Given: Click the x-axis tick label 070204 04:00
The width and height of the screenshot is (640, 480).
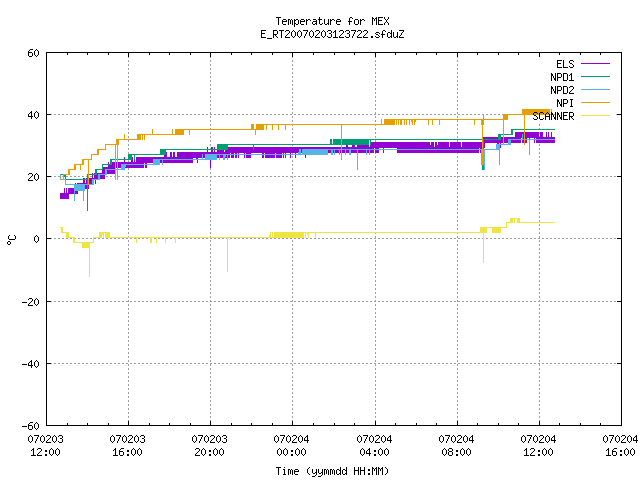Looking at the screenshot, I should tap(374, 446).
